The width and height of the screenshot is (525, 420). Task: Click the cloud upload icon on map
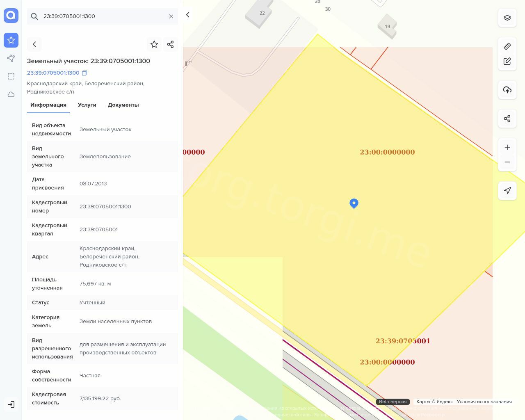[x=507, y=90]
